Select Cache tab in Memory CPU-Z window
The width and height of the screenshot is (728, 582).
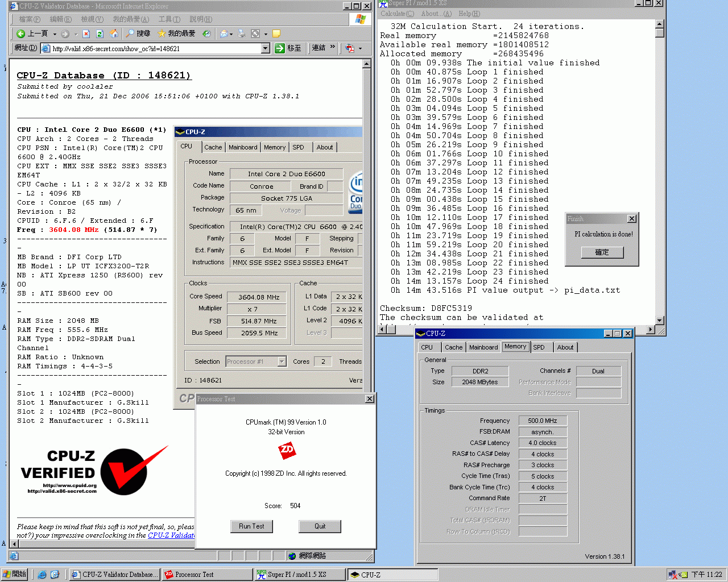[454, 347]
